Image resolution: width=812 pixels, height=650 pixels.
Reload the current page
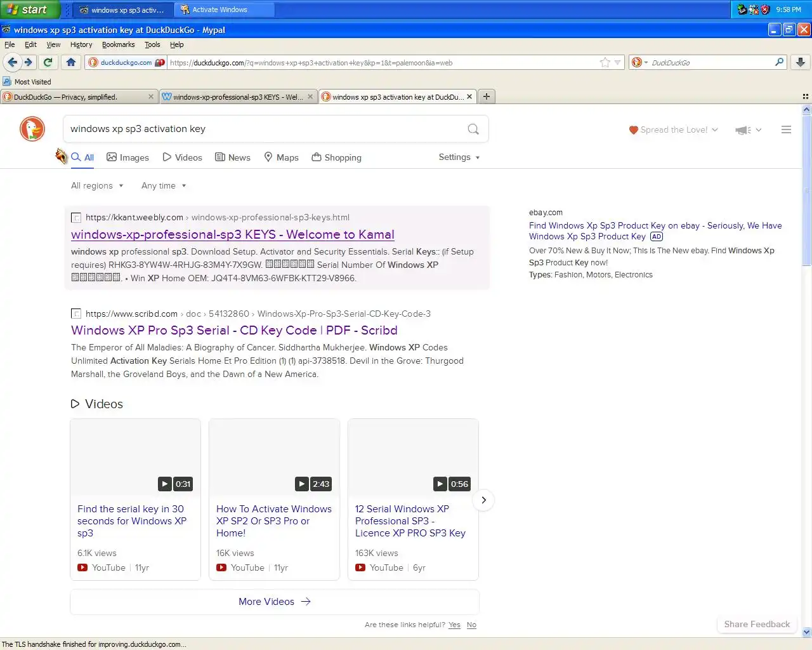(48, 62)
